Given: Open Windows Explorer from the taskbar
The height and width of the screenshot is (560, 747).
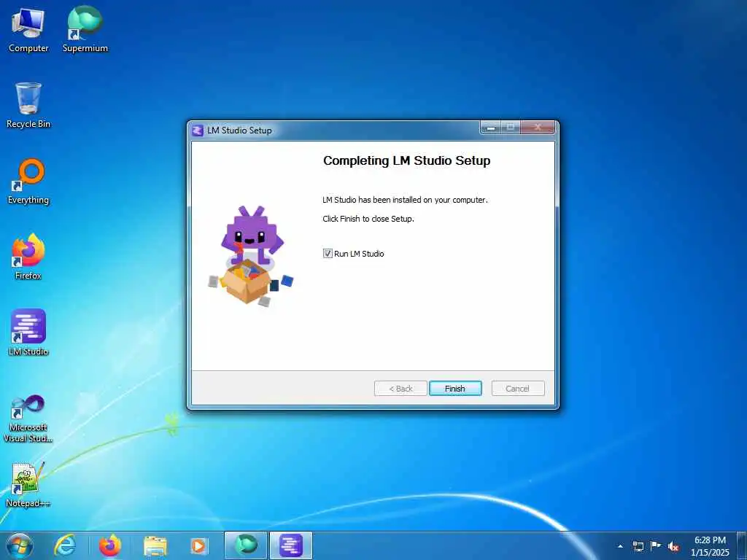Looking at the screenshot, I should [155, 545].
